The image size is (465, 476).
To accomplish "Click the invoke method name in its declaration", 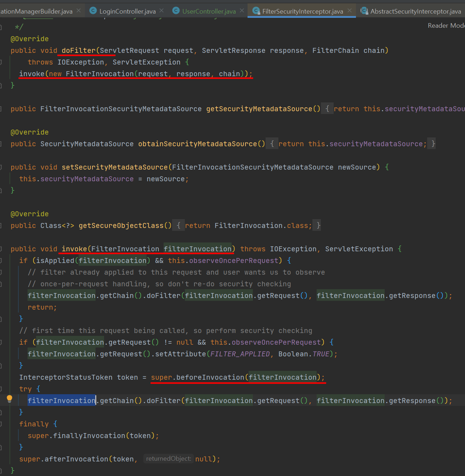I will (x=74, y=249).
